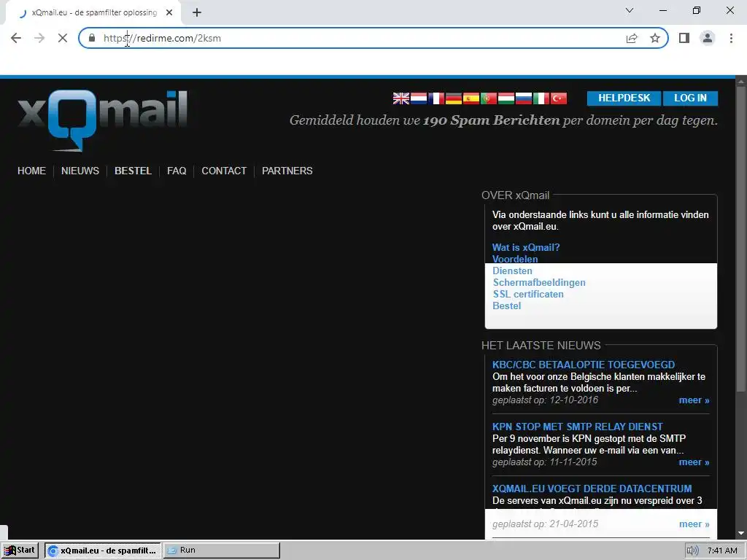Switch to xQmail.eu taskbar window

(103, 551)
